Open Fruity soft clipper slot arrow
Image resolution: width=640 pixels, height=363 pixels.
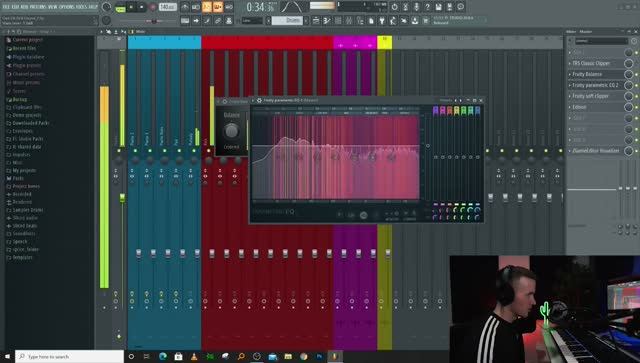point(570,96)
